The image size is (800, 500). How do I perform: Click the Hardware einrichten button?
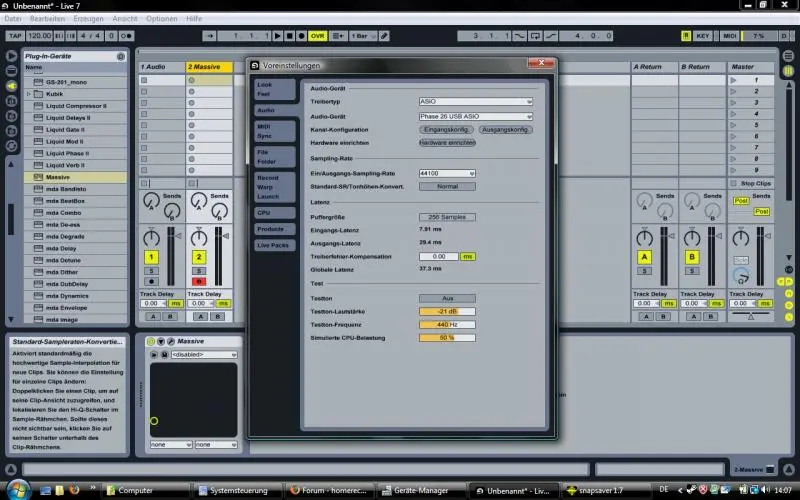(x=446, y=143)
